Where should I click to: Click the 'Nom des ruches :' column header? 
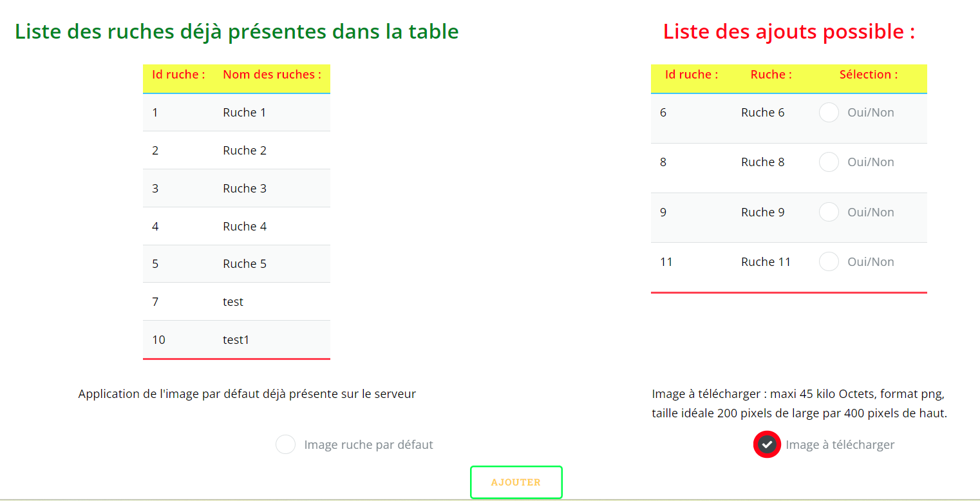[273, 74]
